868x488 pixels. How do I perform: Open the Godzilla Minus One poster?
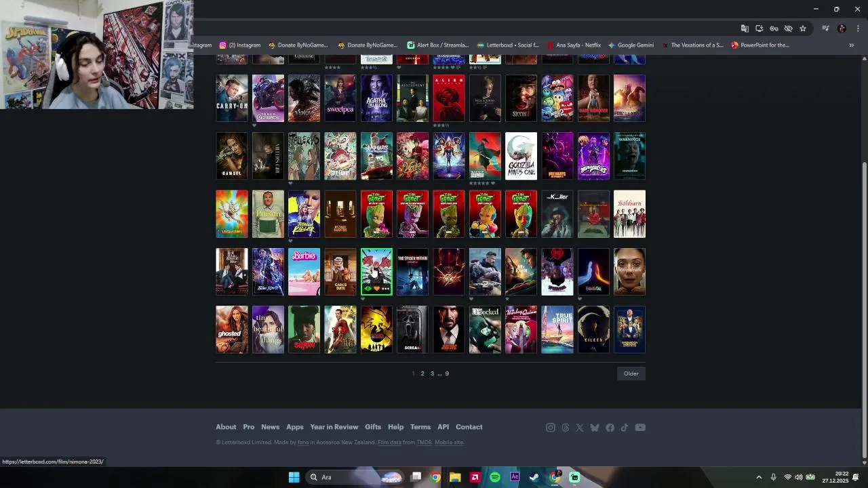click(x=521, y=156)
